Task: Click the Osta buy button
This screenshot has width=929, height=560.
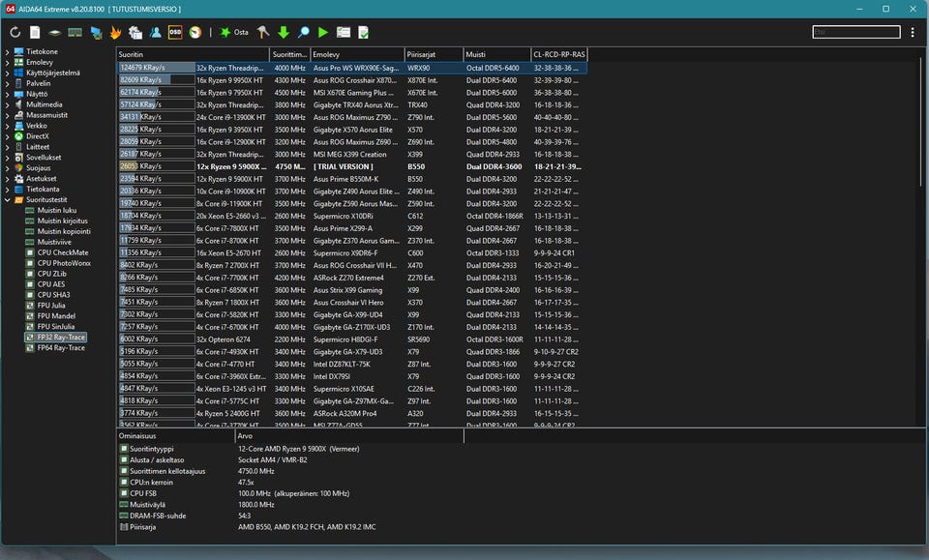Action: [233, 32]
